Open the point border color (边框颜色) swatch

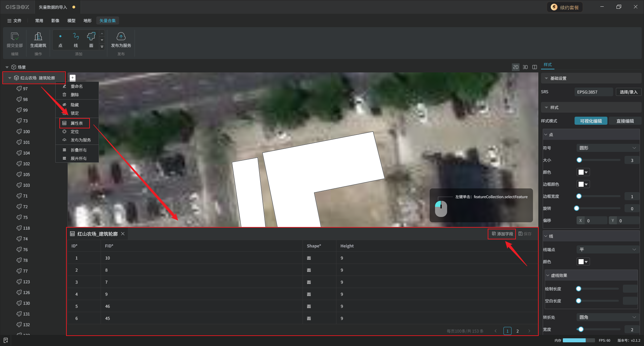(583, 184)
